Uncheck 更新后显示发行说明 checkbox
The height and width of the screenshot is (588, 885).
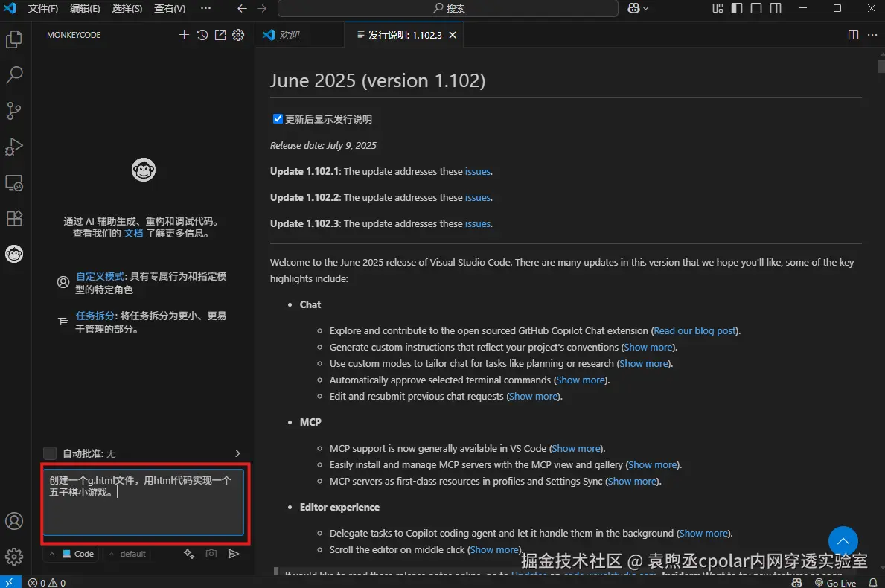278,118
